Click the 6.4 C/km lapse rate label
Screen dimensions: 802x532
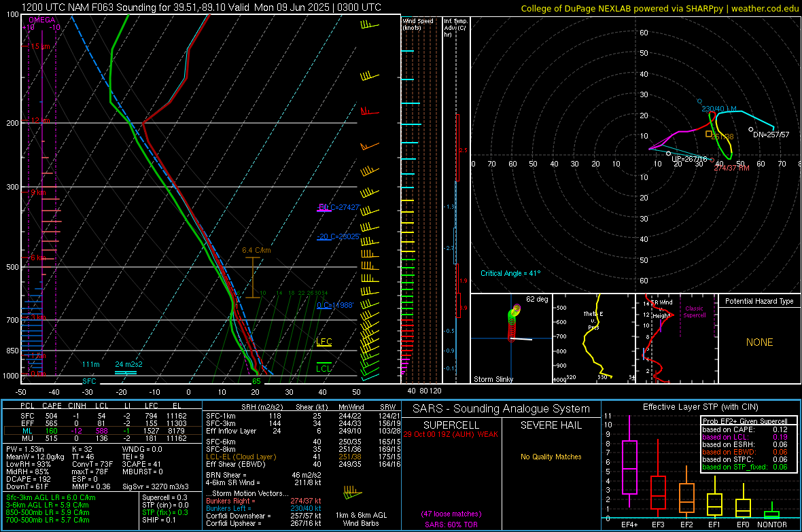coord(256,250)
